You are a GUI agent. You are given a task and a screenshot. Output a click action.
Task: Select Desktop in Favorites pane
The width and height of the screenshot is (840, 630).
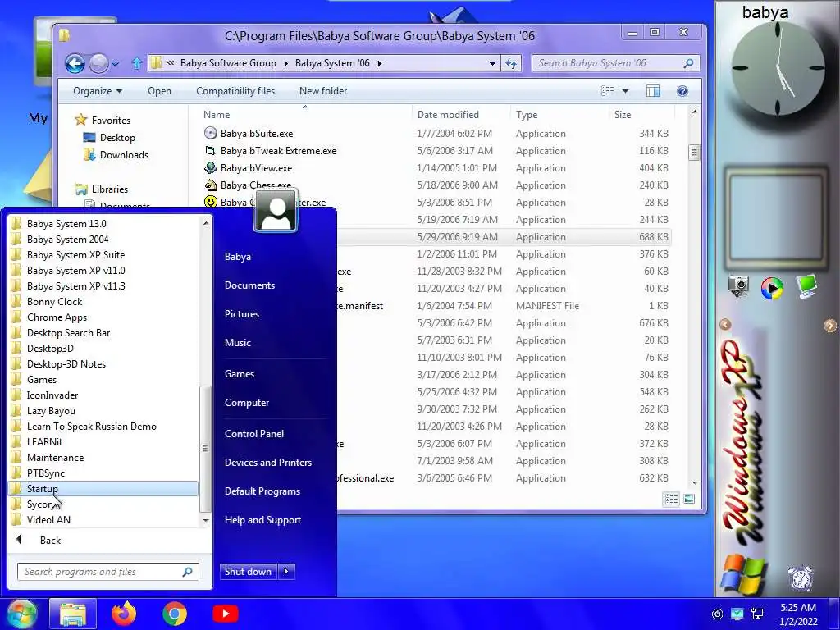pos(109,138)
